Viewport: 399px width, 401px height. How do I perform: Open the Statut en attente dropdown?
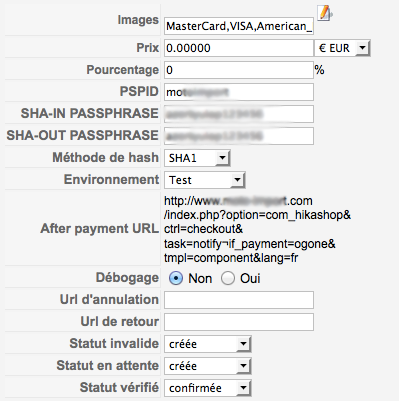coord(207,366)
